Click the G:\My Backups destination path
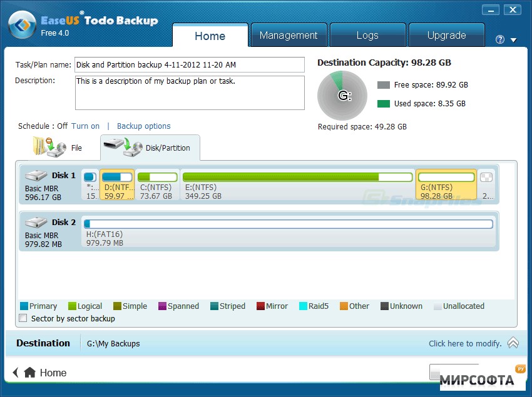The width and height of the screenshot is (532, 397). 113,343
